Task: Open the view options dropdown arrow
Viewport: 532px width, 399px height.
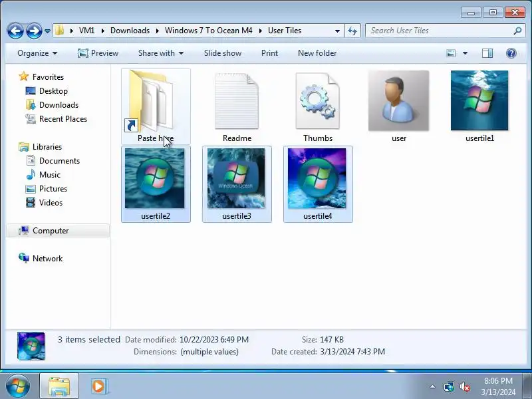Action: coord(465,53)
